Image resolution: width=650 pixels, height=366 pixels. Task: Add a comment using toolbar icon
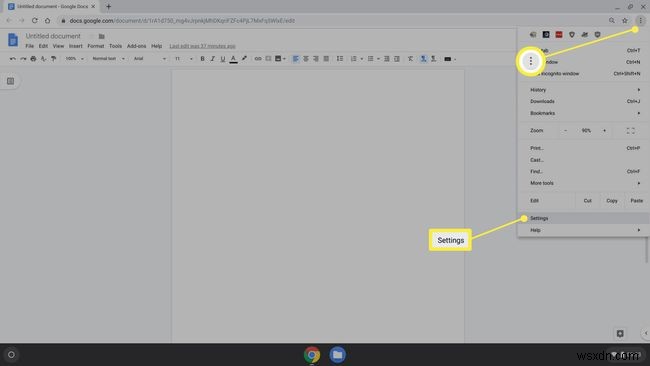click(268, 59)
